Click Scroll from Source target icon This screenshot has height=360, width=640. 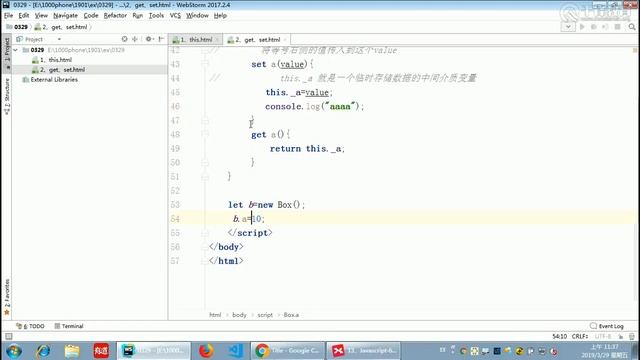point(124,39)
